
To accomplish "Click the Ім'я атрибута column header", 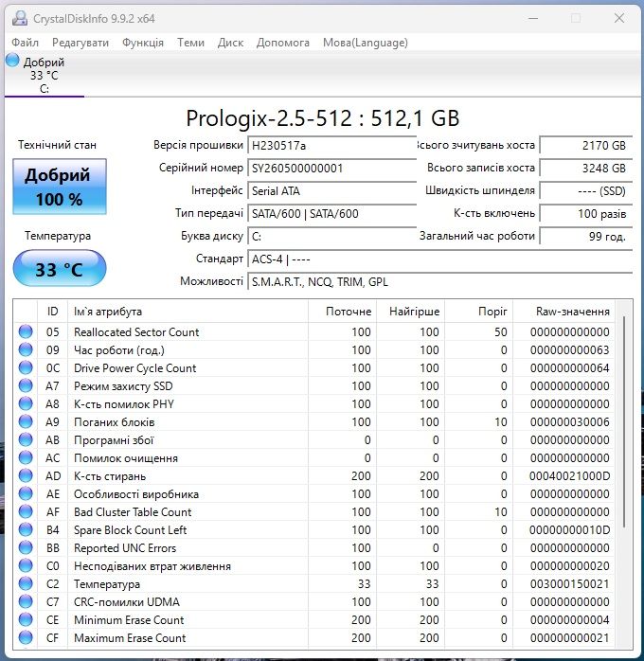I will (188, 312).
